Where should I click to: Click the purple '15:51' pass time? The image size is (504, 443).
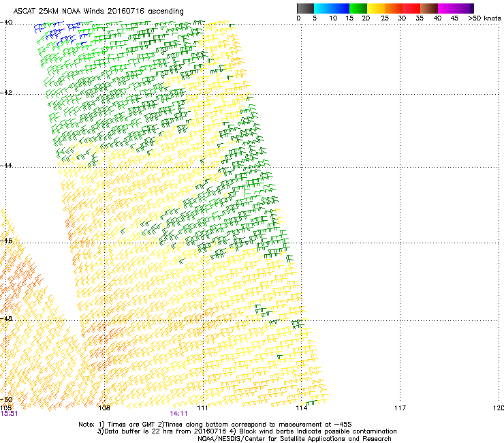9,414
